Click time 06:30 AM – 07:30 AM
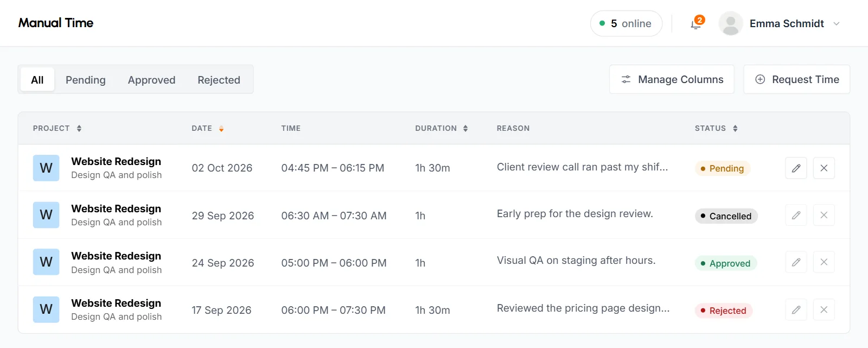The width and height of the screenshot is (868, 348). [334, 216]
